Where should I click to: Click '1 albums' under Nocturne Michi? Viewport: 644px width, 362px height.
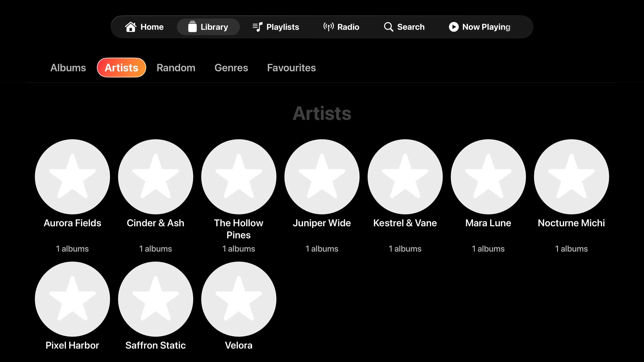click(x=572, y=249)
